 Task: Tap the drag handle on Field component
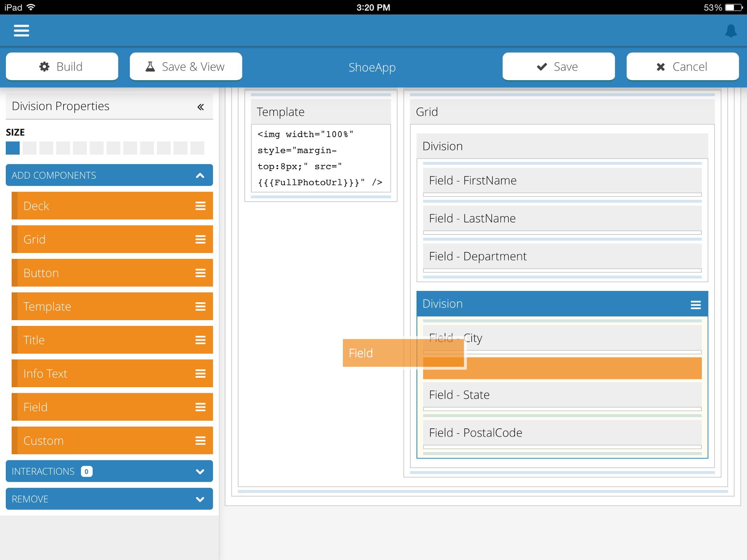(x=200, y=407)
